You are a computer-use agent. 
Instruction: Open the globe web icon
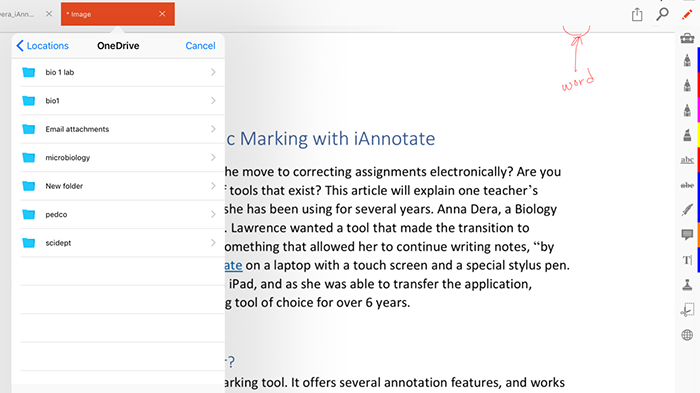click(x=687, y=335)
